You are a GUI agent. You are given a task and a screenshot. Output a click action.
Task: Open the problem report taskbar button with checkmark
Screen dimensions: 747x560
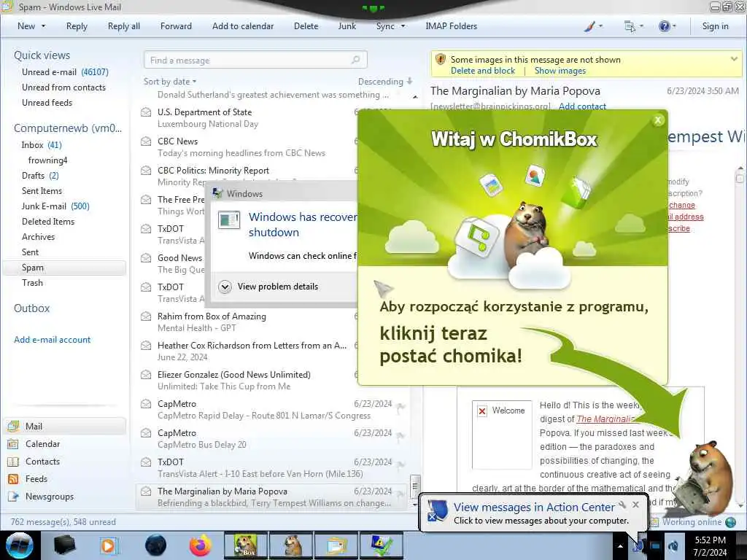click(x=381, y=545)
